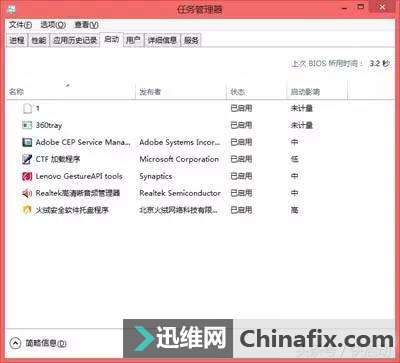Click 未计量 impact of the 360tray row
The image size is (400, 363).
pyautogui.click(x=302, y=125)
